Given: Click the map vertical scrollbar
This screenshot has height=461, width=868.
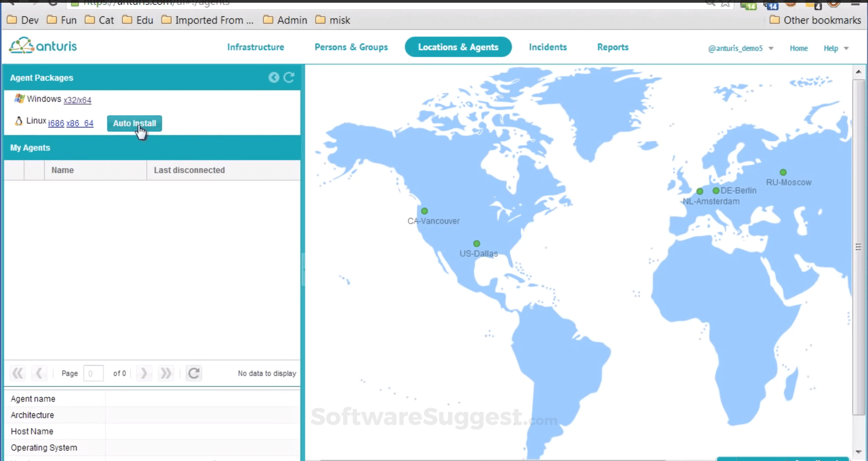Looking at the screenshot, I should pyautogui.click(x=858, y=247).
